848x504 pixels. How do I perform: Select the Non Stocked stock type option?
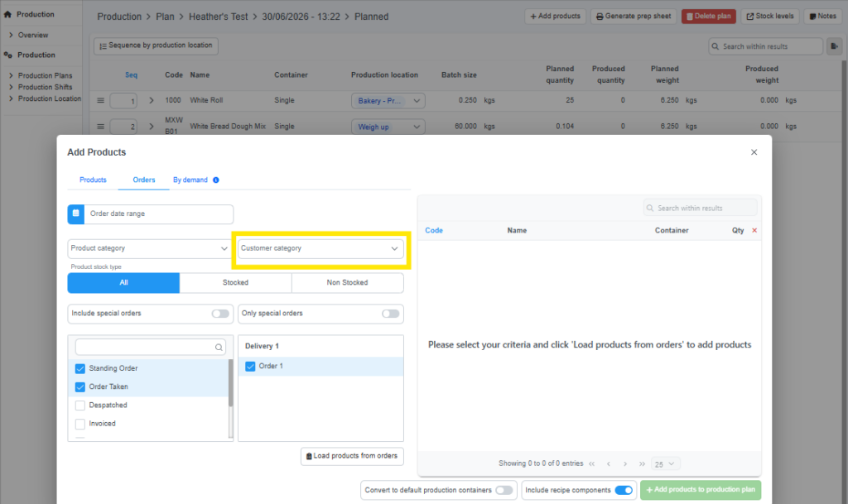tap(347, 283)
